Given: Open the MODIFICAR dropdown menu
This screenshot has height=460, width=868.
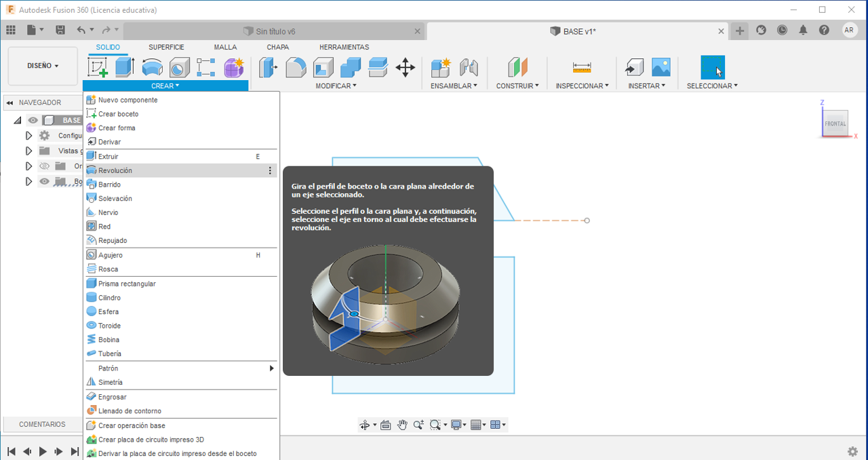Looking at the screenshot, I should click(336, 86).
